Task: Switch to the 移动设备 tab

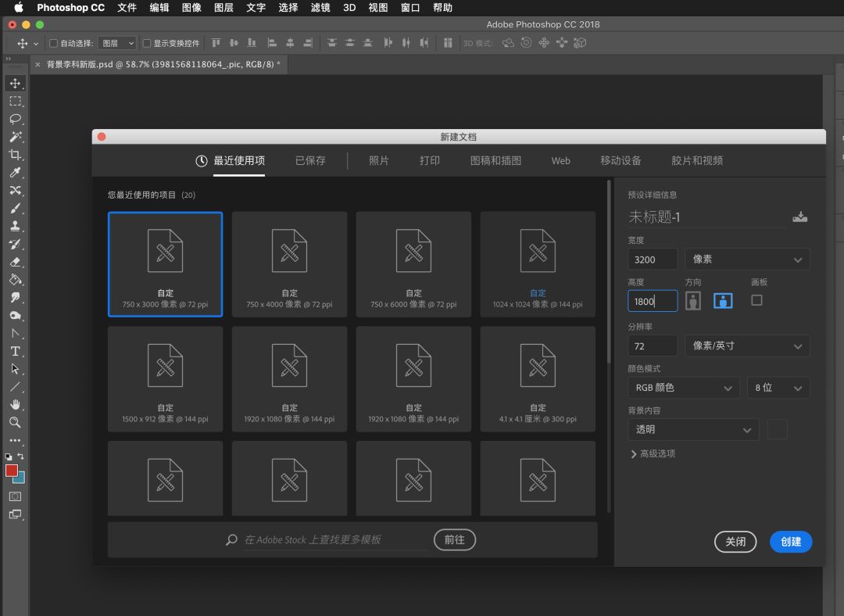Action: click(x=620, y=160)
